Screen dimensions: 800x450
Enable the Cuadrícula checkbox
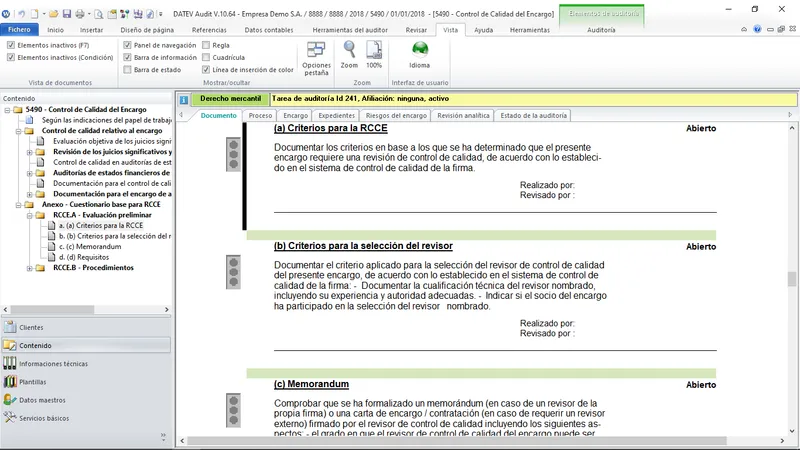206,58
